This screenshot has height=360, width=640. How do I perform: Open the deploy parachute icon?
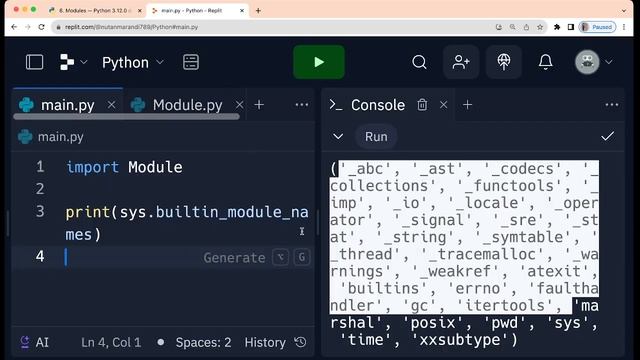504,62
